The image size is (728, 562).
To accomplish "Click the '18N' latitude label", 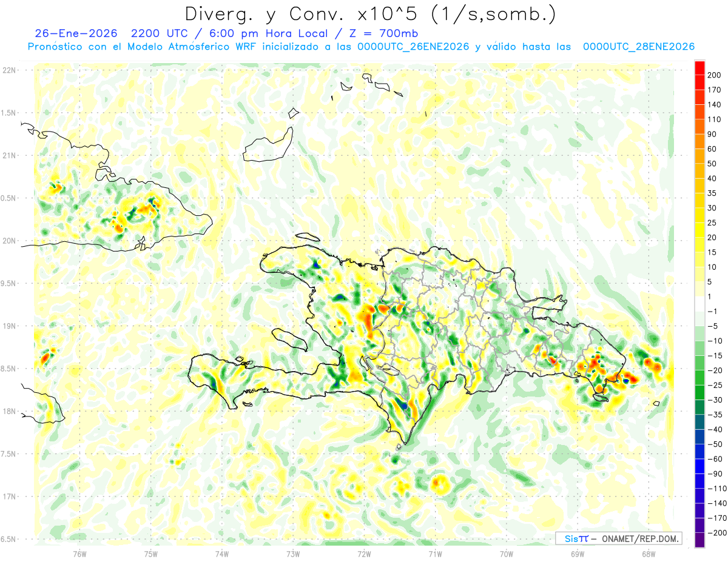I will [x=8, y=411].
